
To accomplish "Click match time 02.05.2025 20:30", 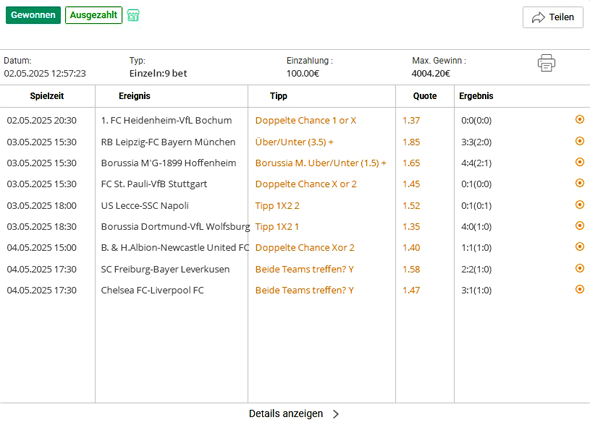I will [41, 120].
